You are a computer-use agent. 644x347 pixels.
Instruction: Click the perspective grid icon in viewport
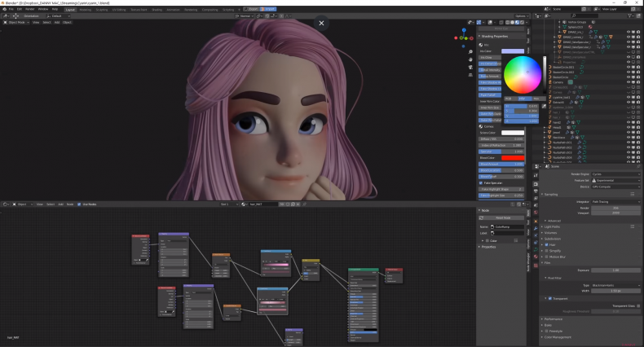470,75
